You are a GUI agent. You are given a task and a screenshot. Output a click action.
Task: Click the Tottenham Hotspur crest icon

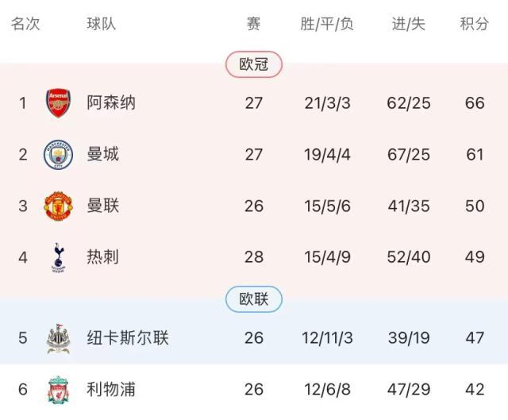pyautogui.click(x=58, y=256)
